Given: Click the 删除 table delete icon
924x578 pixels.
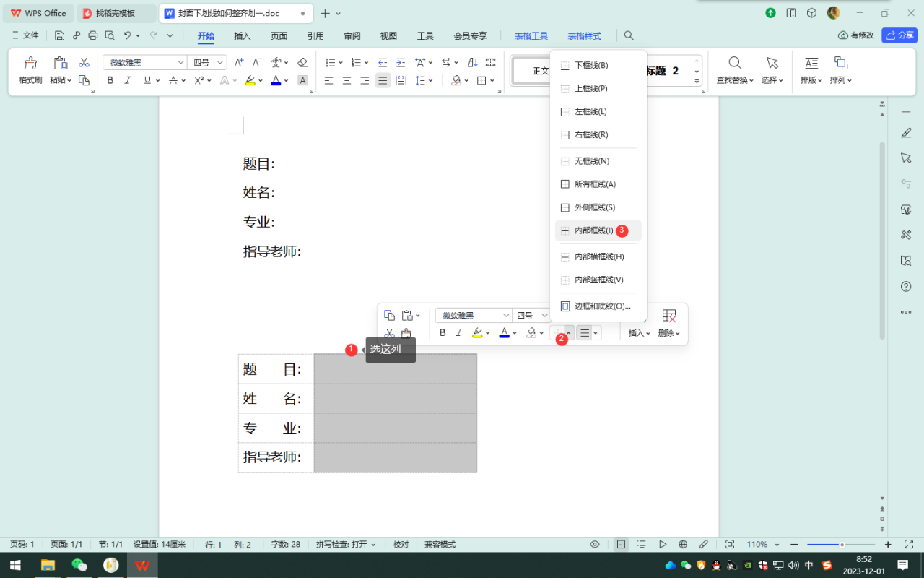Looking at the screenshot, I should click(669, 316).
